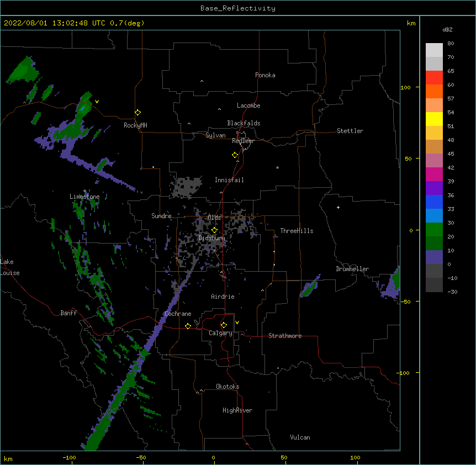
Task: Select the Cochrane label
Action: tap(178, 314)
